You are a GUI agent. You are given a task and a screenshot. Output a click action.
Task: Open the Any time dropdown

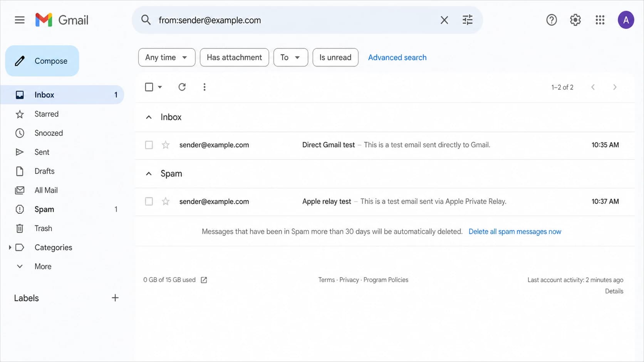pos(167,57)
